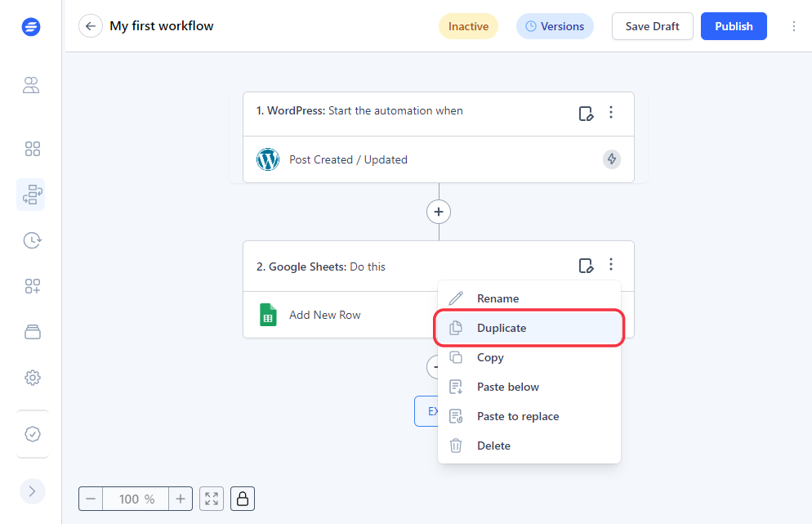Screen dimensions: 812x524
Task: Click the add-integration icon below the clock
Action: (31, 286)
